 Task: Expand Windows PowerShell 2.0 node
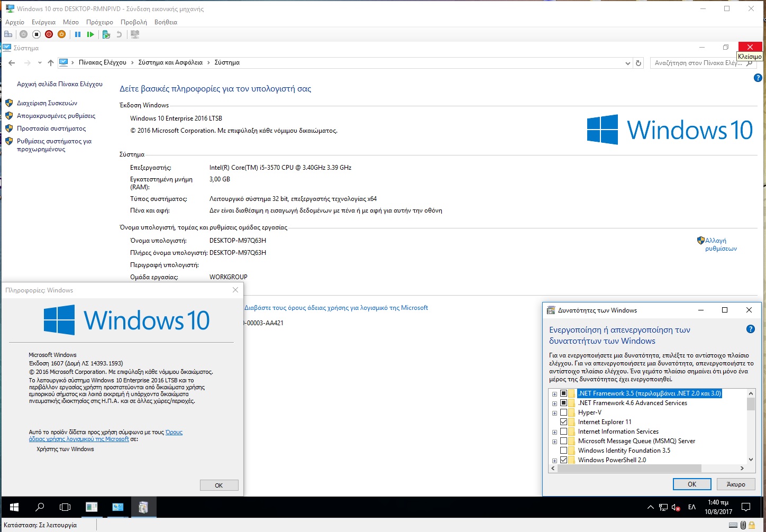[x=554, y=461]
